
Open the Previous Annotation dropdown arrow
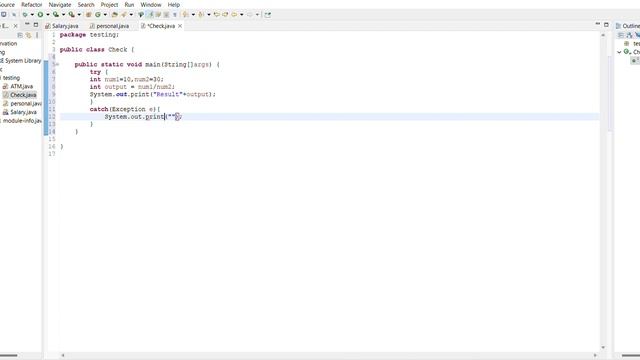coord(209,15)
